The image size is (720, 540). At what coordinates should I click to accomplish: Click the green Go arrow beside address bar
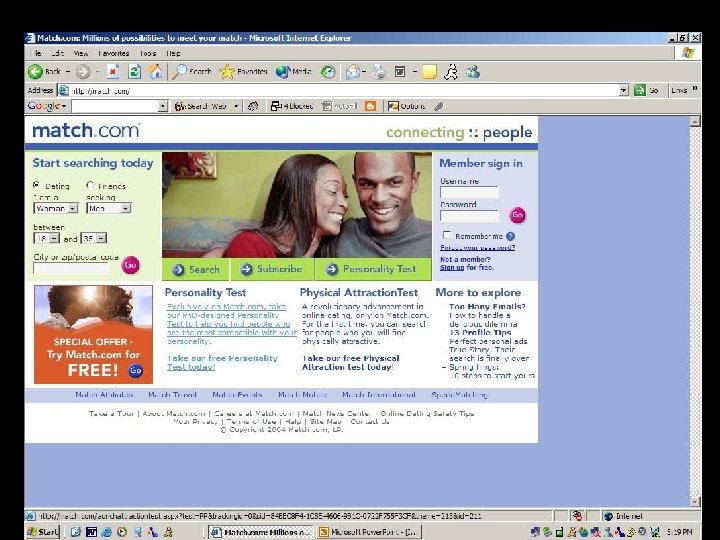pos(640,90)
